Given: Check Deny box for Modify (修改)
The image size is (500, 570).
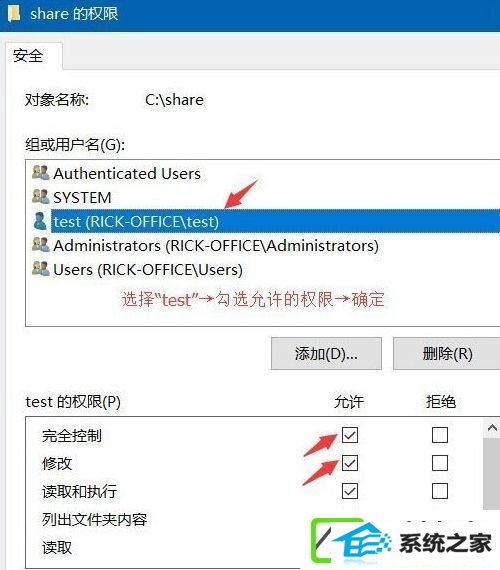Looking at the screenshot, I should [x=440, y=463].
